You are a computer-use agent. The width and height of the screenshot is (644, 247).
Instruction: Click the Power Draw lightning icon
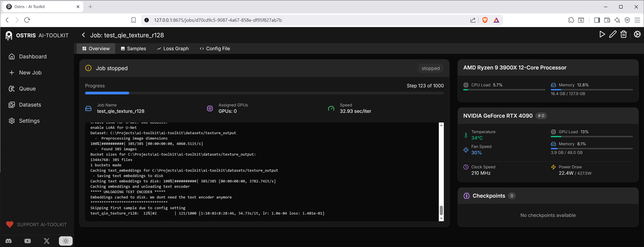point(553,167)
